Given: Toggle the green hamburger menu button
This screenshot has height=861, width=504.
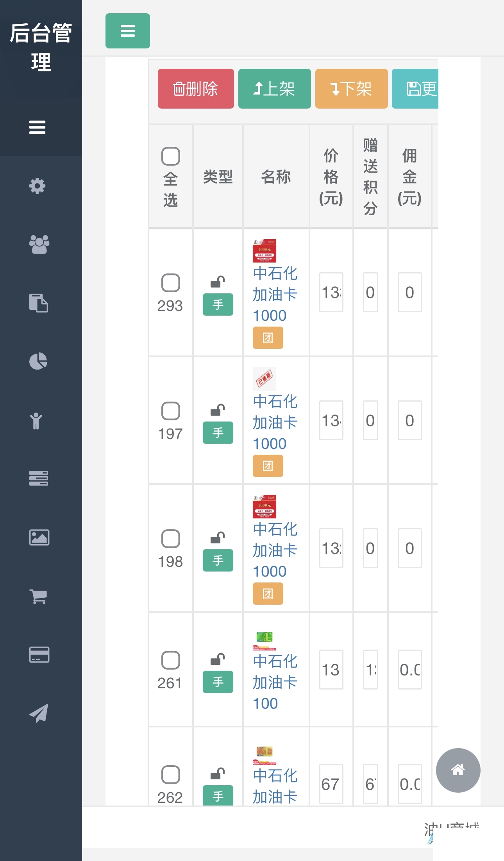Looking at the screenshot, I should pos(128,31).
